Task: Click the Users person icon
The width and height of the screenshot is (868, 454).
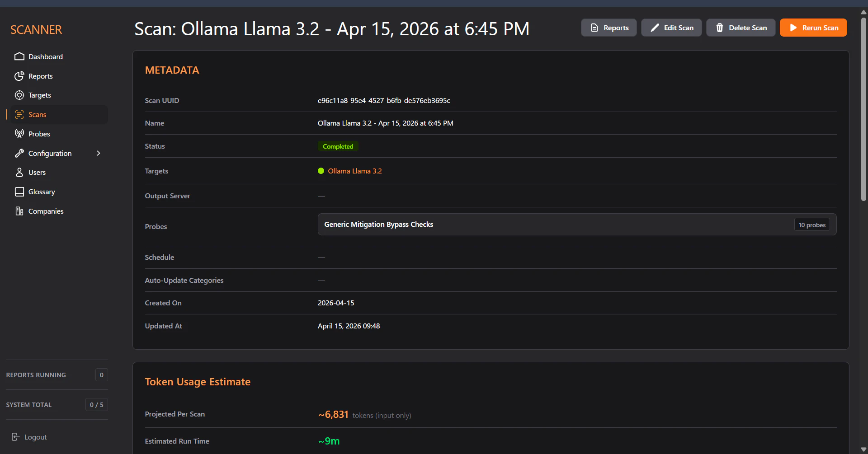Action: click(19, 173)
